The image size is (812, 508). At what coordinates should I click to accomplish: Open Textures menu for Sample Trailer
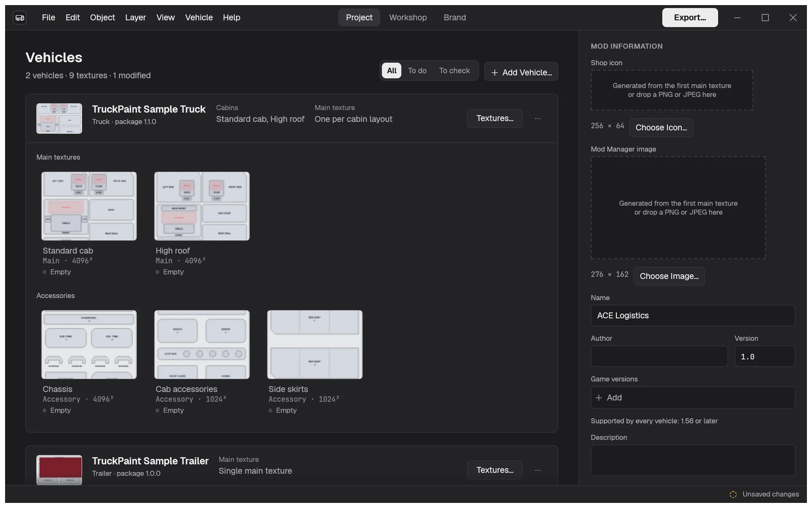coord(495,470)
